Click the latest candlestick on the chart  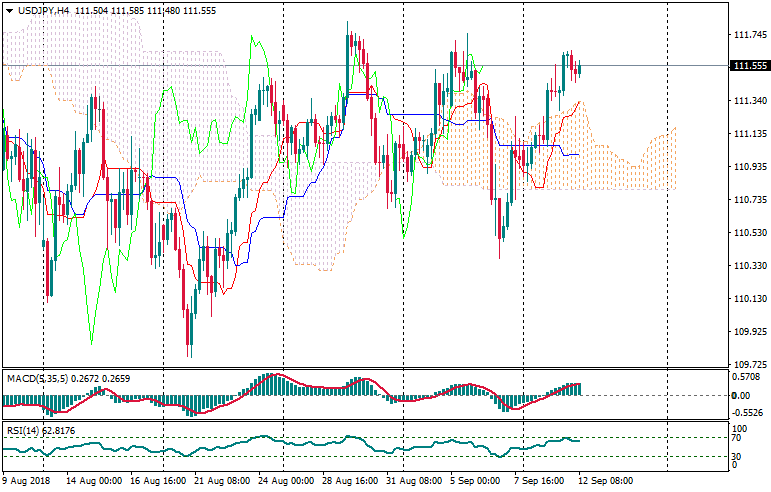[x=579, y=68]
